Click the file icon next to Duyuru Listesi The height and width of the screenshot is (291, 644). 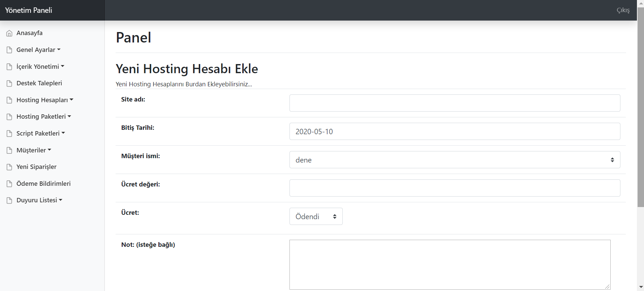click(x=9, y=200)
